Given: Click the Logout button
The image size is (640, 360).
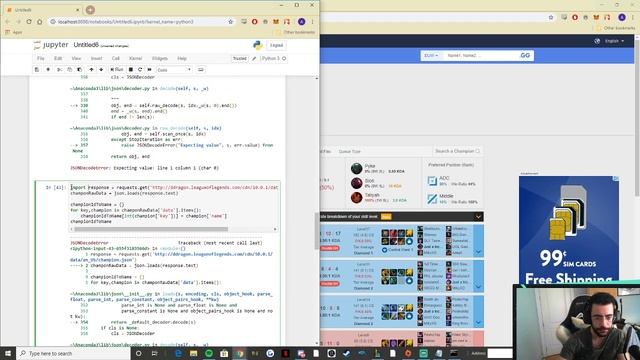Looking at the screenshot, I should click(x=276, y=45).
